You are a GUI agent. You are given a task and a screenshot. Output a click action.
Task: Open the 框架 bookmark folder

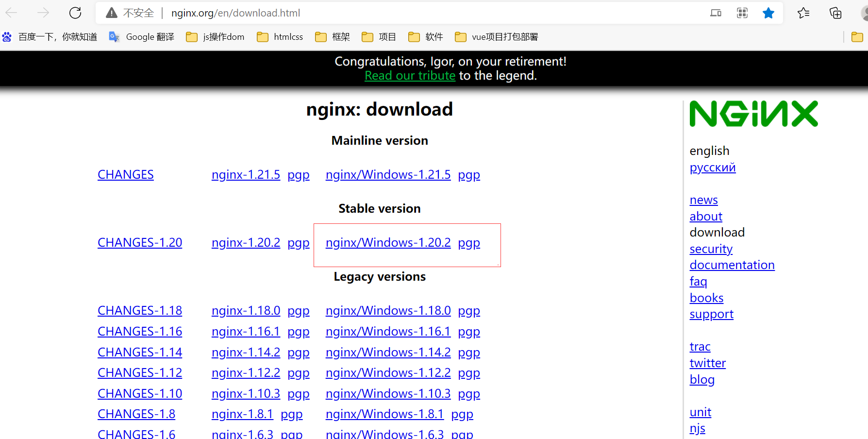click(333, 37)
